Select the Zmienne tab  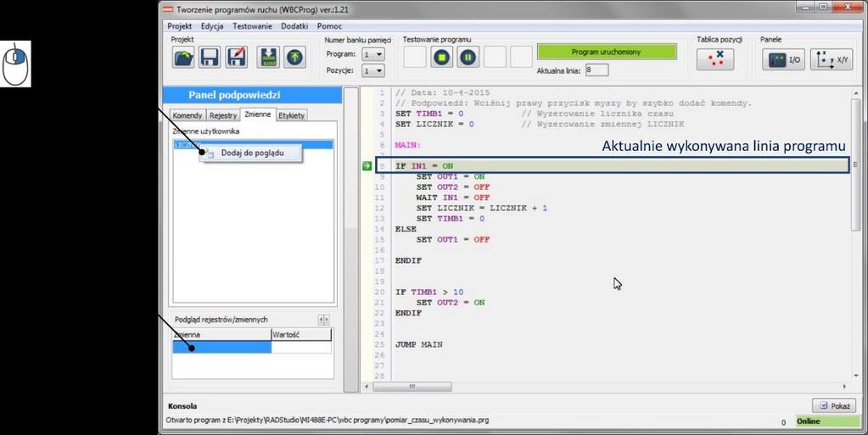point(258,114)
